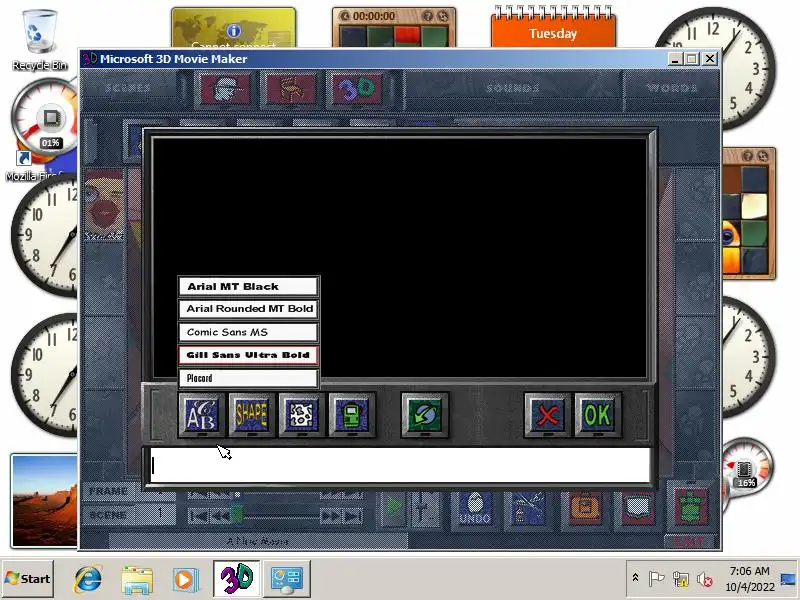Open Windows Media Player from taskbar
The width and height of the screenshot is (800, 600).
[x=185, y=580]
